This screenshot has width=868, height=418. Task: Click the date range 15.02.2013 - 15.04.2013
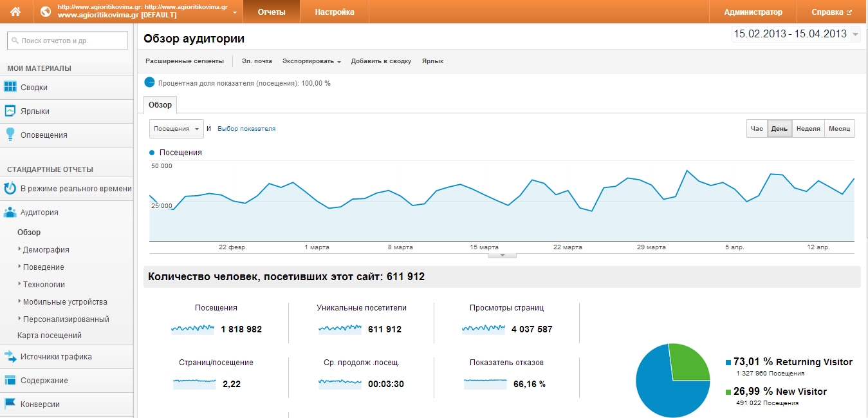click(x=790, y=34)
